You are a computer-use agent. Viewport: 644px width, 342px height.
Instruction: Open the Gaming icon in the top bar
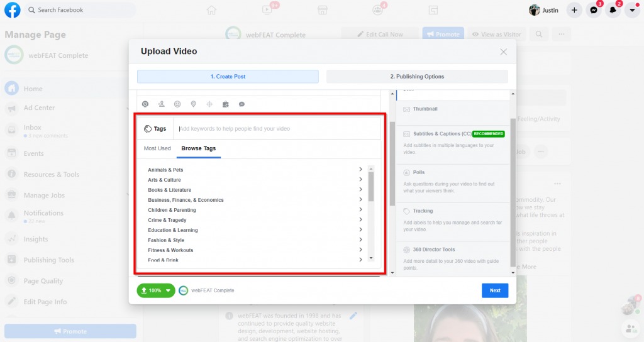coord(433,10)
